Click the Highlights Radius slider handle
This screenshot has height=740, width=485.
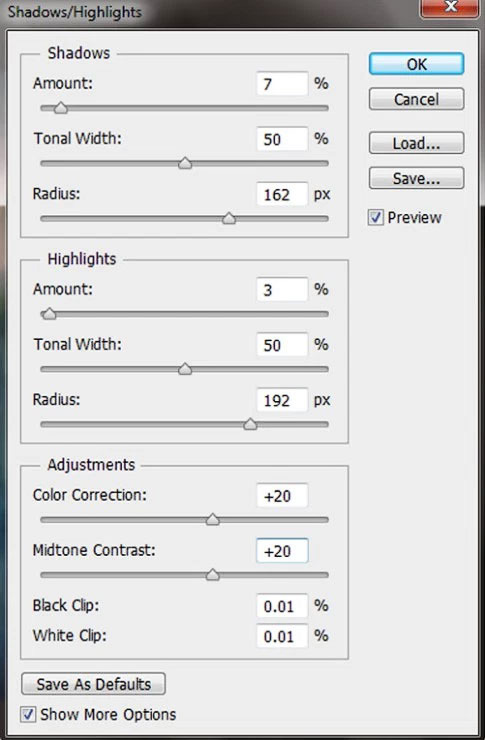[250, 424]
